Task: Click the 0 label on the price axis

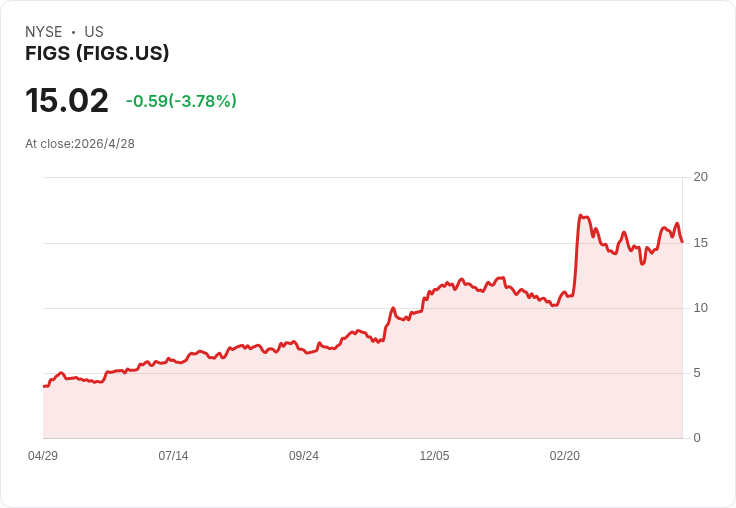Action: 698,438
